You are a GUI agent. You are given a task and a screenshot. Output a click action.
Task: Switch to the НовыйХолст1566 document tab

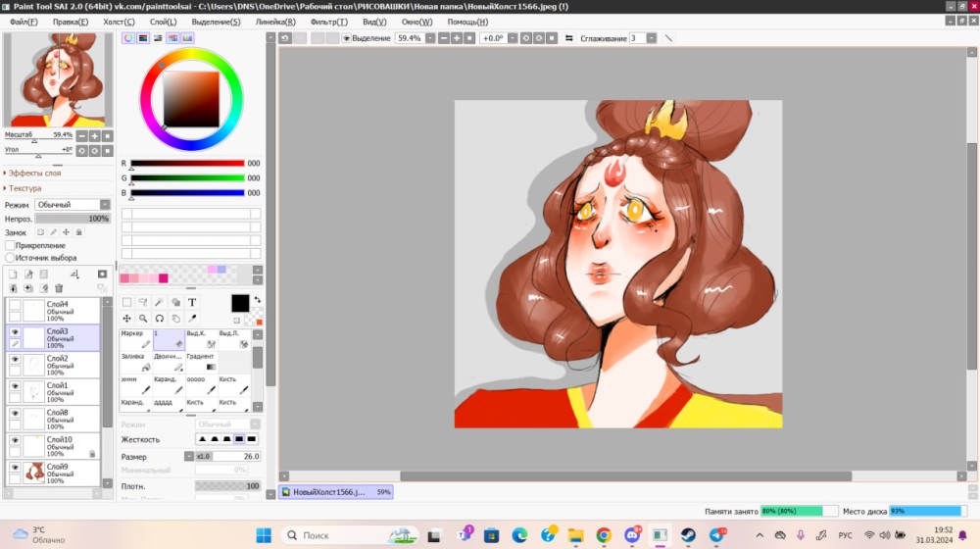point(335,492)
